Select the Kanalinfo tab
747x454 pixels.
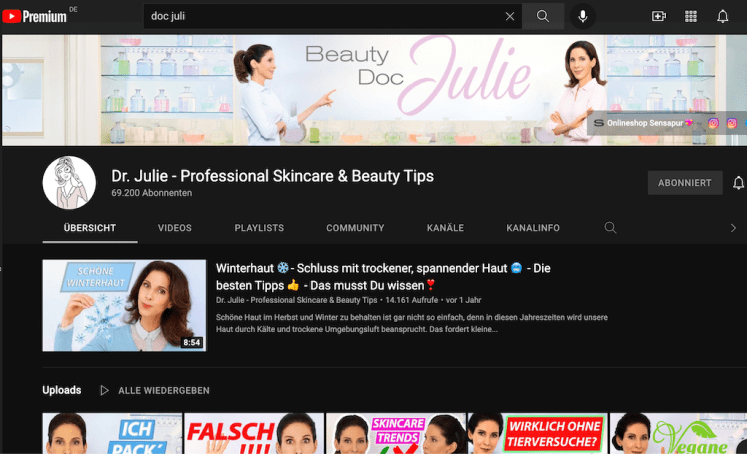point(535,228)
